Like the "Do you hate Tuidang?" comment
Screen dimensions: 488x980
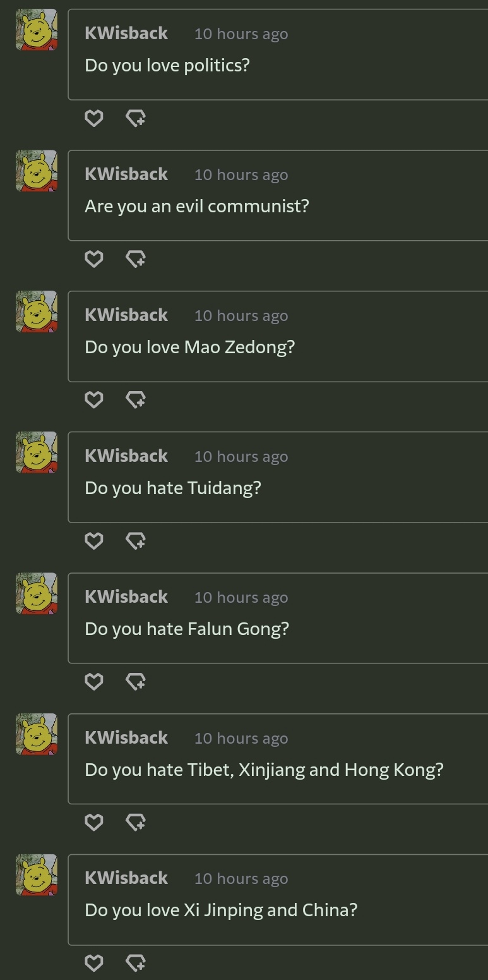pos(93,541)
